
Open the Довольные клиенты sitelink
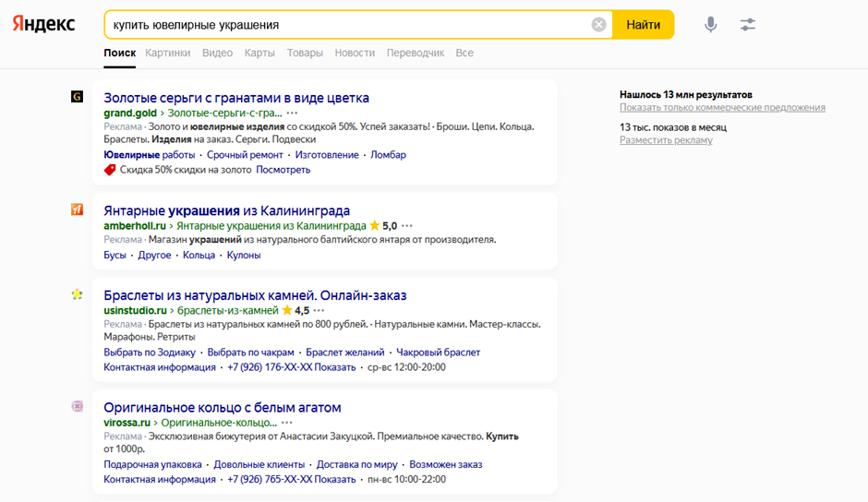click(259, 465)
